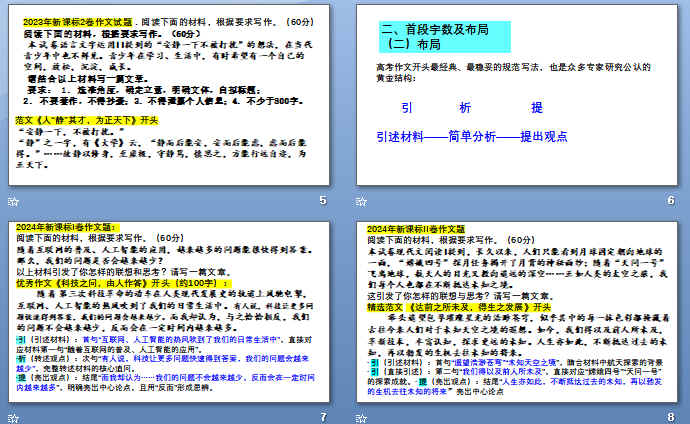Preview animation via star icon under slide 7
The image size is (690, 424).
pos(13,416)
